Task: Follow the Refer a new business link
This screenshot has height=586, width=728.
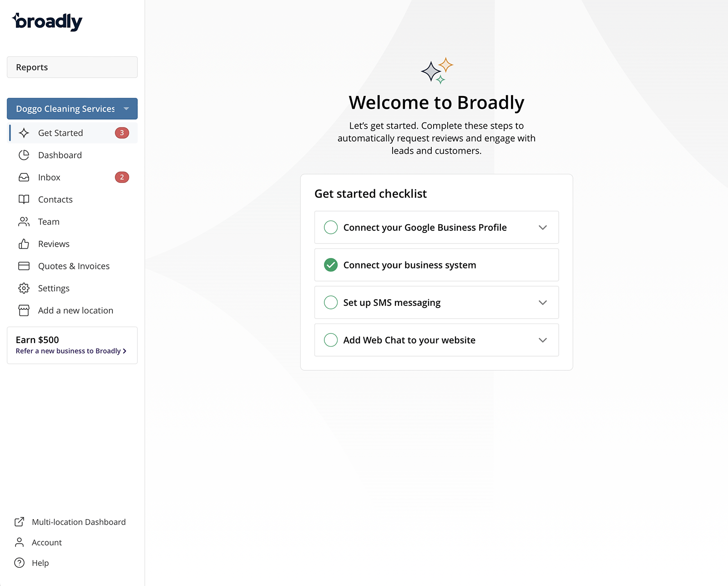Action: tap(71, 351)
